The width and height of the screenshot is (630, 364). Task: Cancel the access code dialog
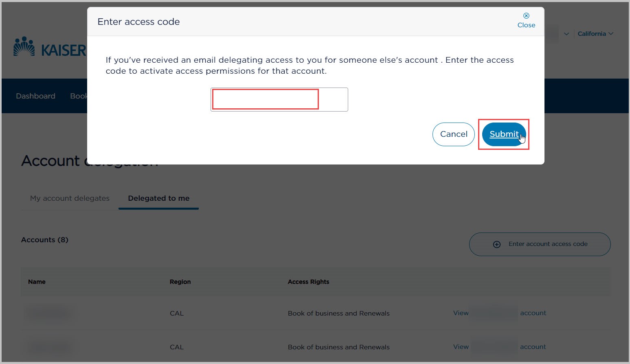[x=454, y=134]
